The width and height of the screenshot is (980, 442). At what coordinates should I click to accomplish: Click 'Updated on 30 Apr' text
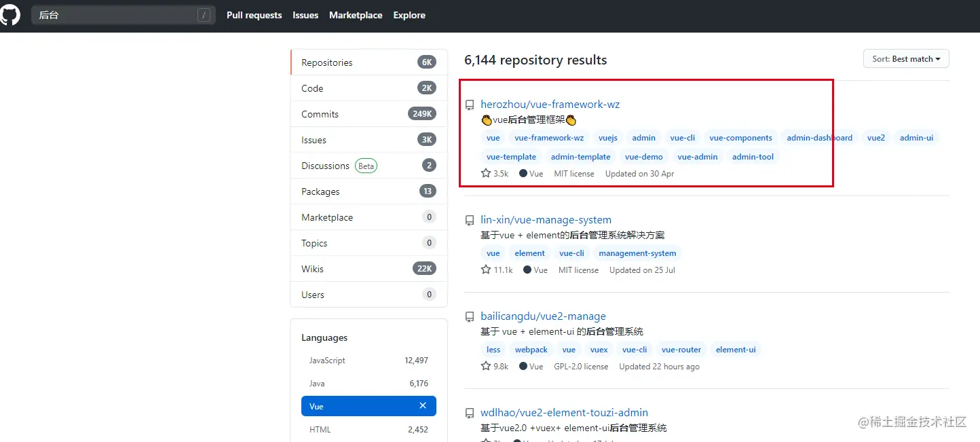pyautogui.click(x=639, y=174)
